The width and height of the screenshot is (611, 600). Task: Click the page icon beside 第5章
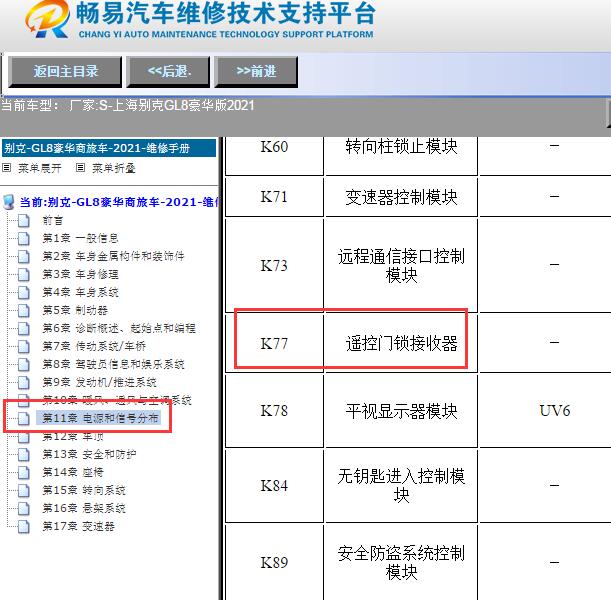tap(24, 311)
